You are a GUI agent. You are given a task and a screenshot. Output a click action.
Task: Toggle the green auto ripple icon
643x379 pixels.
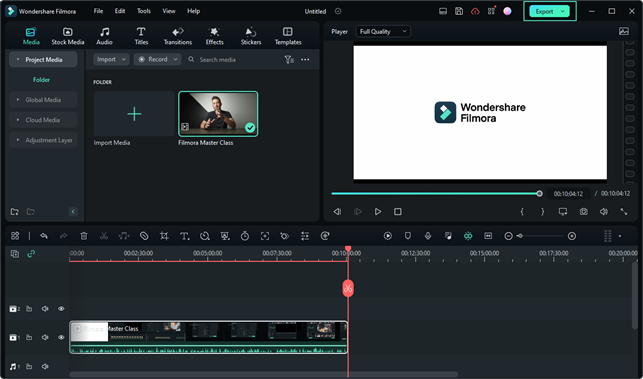click(468, 236)
